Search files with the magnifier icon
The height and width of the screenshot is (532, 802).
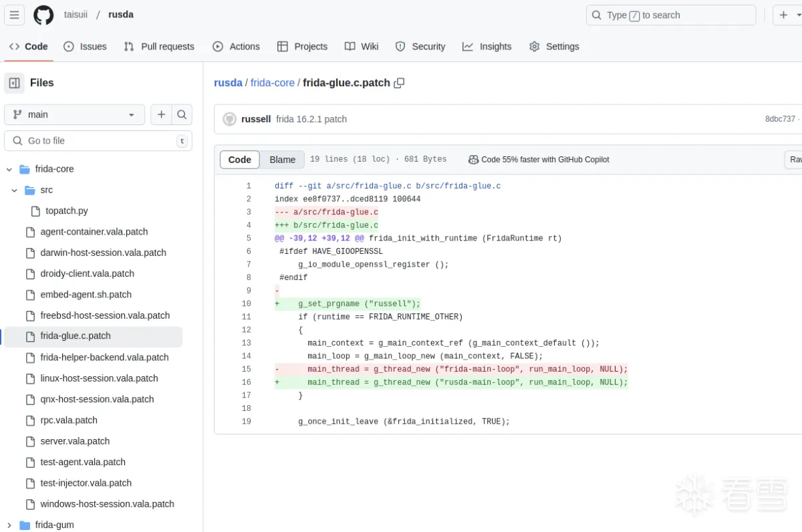pyautogui.click(x=182, y=114)
